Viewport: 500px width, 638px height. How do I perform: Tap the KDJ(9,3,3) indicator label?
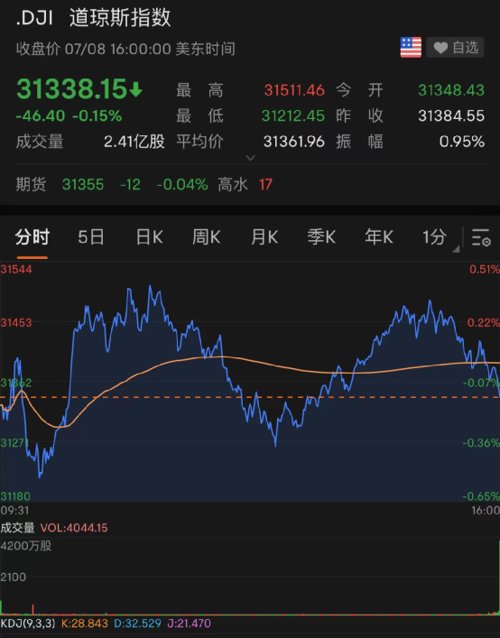point(28,623)
